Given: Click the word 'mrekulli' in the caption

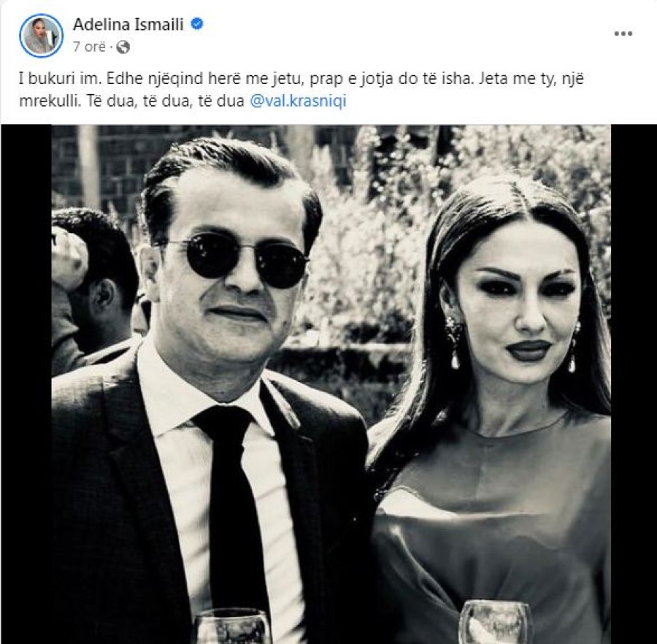Looking at the screenshot, I should click(49, 101).
